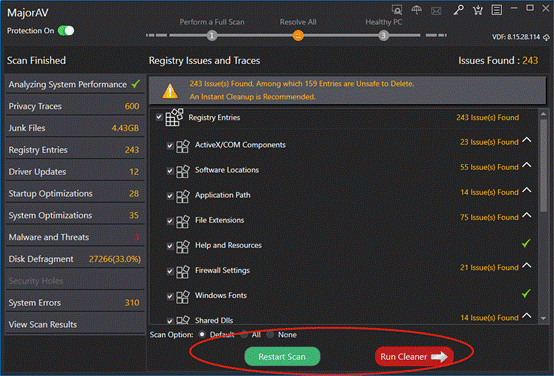Expand Shared Dlls issues chevron
This screenshot has width=554, height=376.
click(x=526, y=316)
